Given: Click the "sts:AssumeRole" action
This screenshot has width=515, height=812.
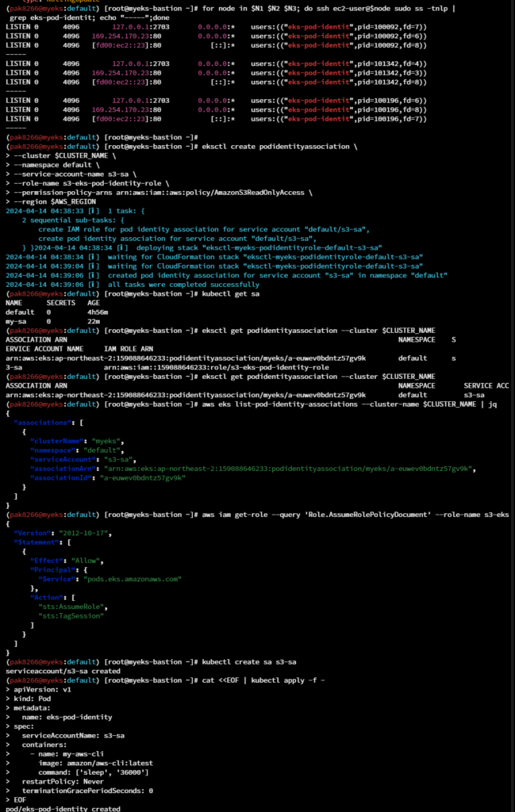Looking at the screenshot, I should coord(71,607).
